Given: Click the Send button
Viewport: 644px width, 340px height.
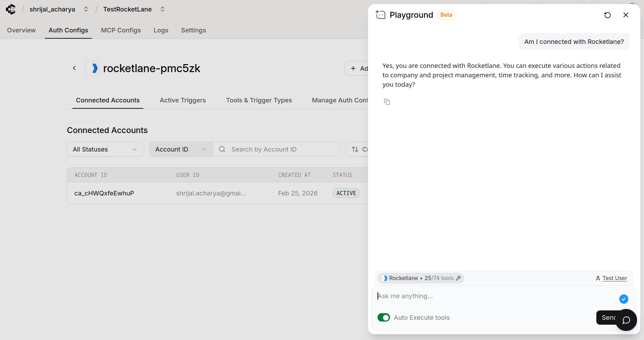Looking at the screenshot, I should click(x=606, y=317).
